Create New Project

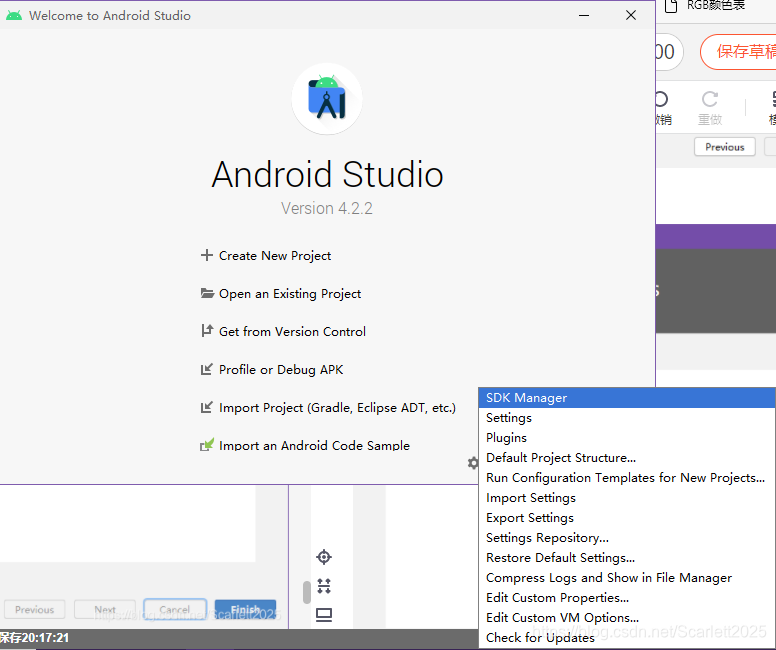click(275, 255)
